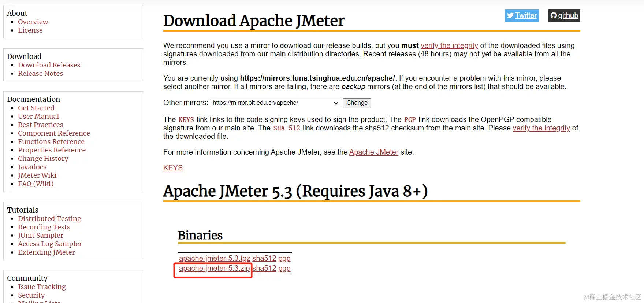Open the License link in the sidebar
The width and height of the screenshot is (644, 303).
[30, 30]
